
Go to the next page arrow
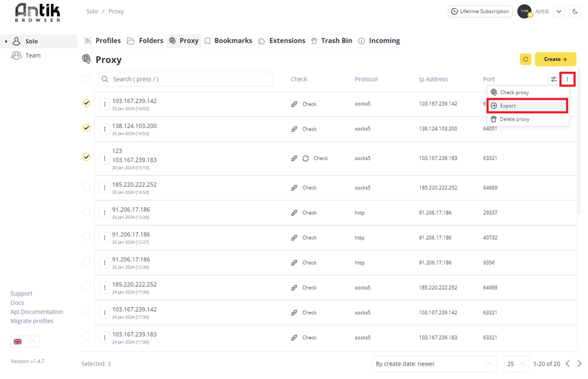[580, 364]
